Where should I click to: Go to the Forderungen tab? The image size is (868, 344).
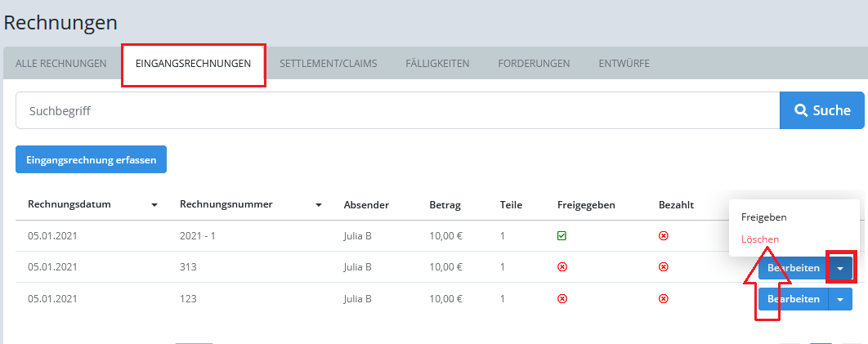534,64
